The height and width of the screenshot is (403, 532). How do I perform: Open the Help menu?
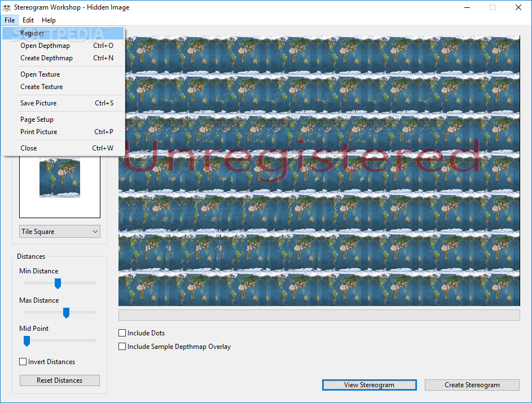49,20
